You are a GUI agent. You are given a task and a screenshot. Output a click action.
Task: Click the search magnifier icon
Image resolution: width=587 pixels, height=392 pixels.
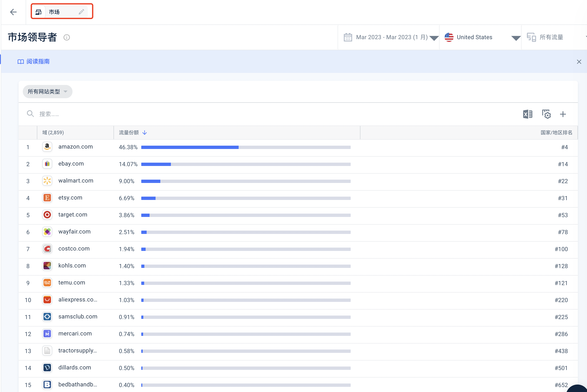[x=30, y=114]
